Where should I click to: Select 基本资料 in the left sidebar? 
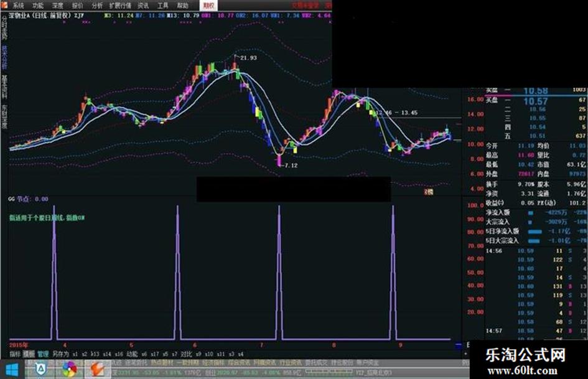pyautogui.click(x=4, y=87)
